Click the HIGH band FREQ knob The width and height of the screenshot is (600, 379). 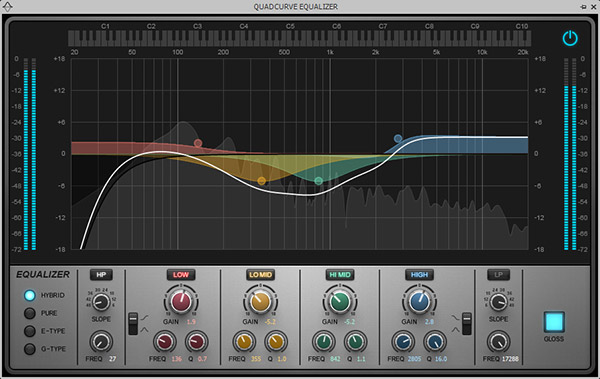(403, 341)
